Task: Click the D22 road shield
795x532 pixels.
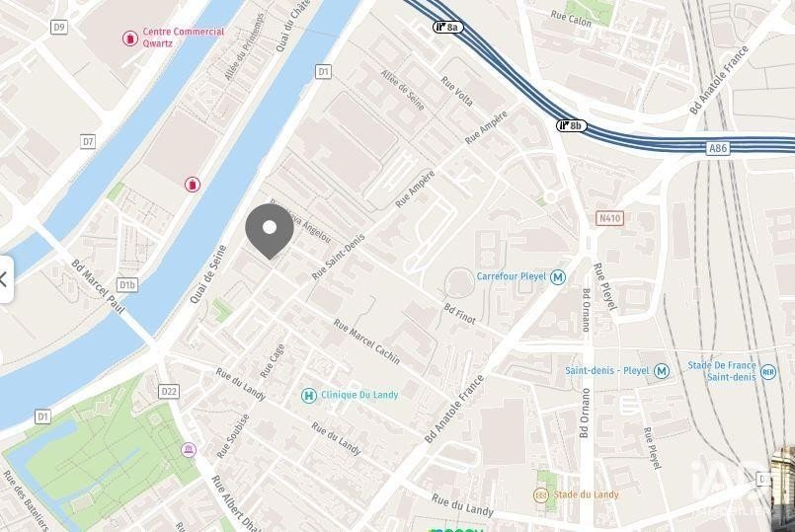Action: pyautogui.click(x=169, y=392)
